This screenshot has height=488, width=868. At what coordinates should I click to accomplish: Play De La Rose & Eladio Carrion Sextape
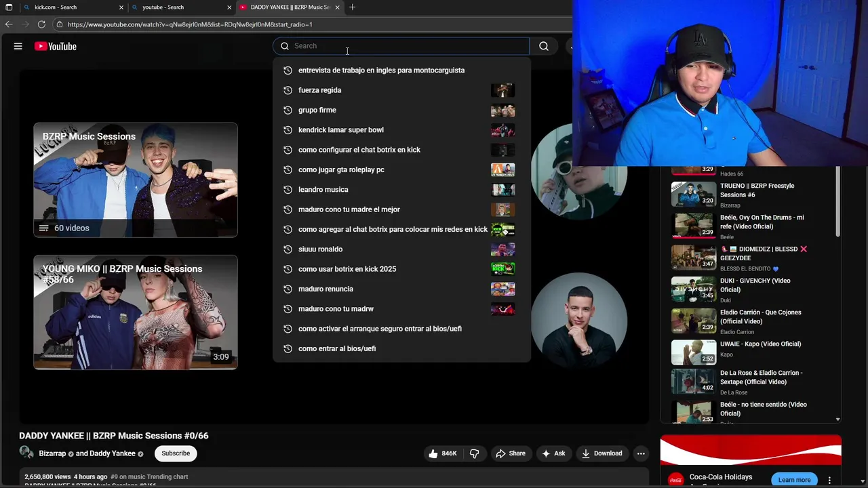click(750, 382)
